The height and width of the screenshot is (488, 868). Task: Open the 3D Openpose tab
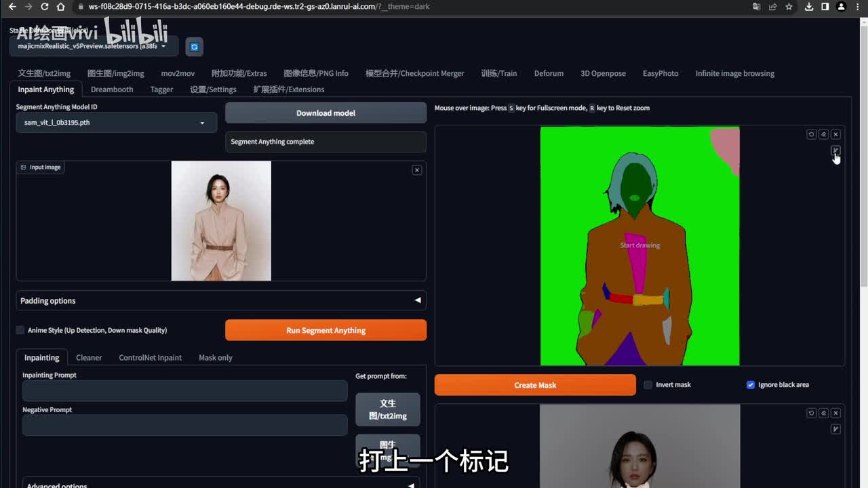[x=603, y=73]
